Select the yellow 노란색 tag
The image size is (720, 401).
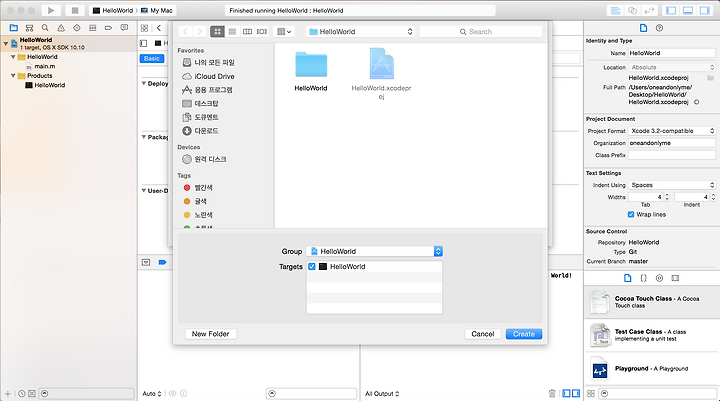point(198,215)
